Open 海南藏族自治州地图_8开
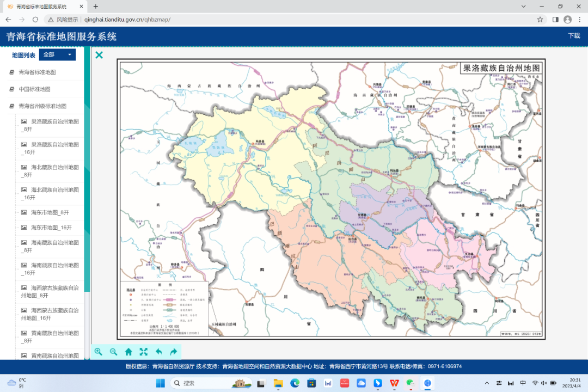The image size is (588, 392). point(50,246)
